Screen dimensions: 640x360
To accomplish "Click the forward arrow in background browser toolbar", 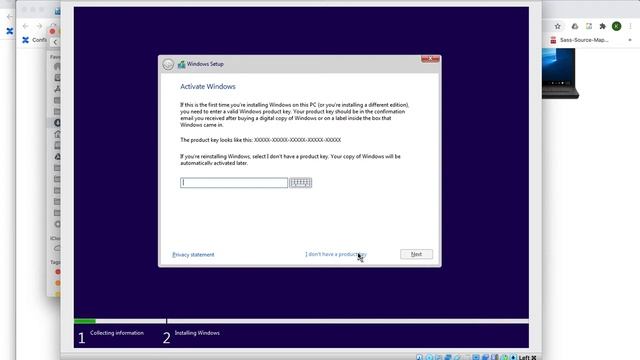I will pyautogui.click(x=39, y=26).
